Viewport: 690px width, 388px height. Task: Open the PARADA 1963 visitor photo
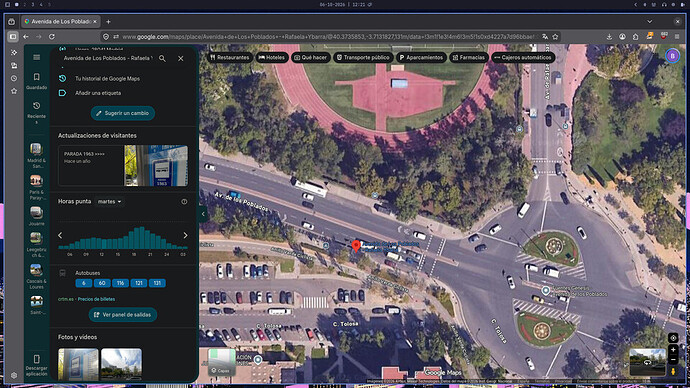coord(156,165)
